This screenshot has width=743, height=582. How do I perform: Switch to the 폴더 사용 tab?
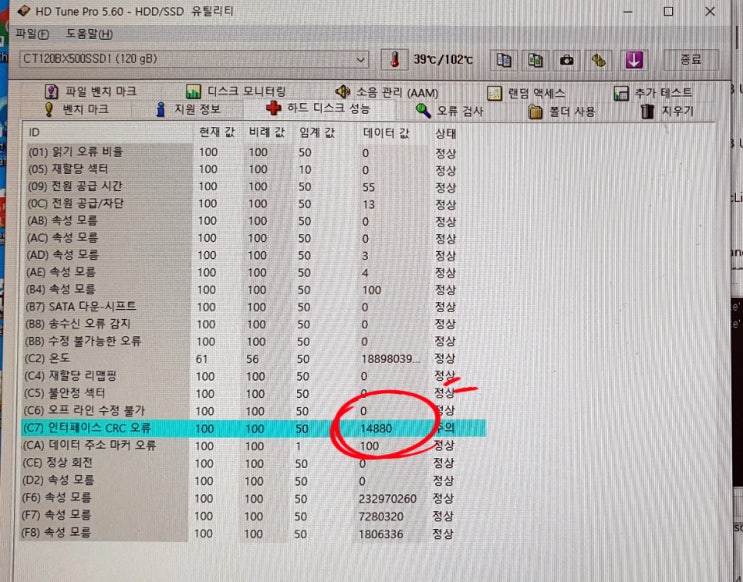click(562, 112)
